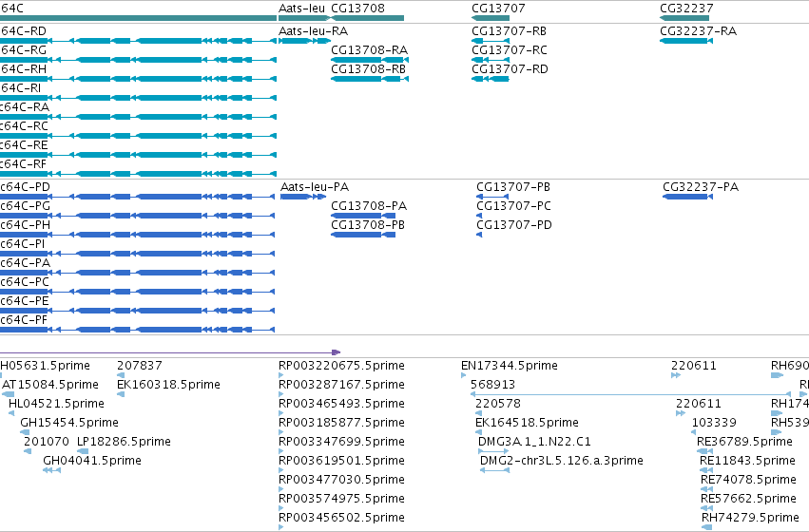Viewport: 809px width, 532px height.
Task: Select transcript 64C-RD label
Action: coord(23,31)
